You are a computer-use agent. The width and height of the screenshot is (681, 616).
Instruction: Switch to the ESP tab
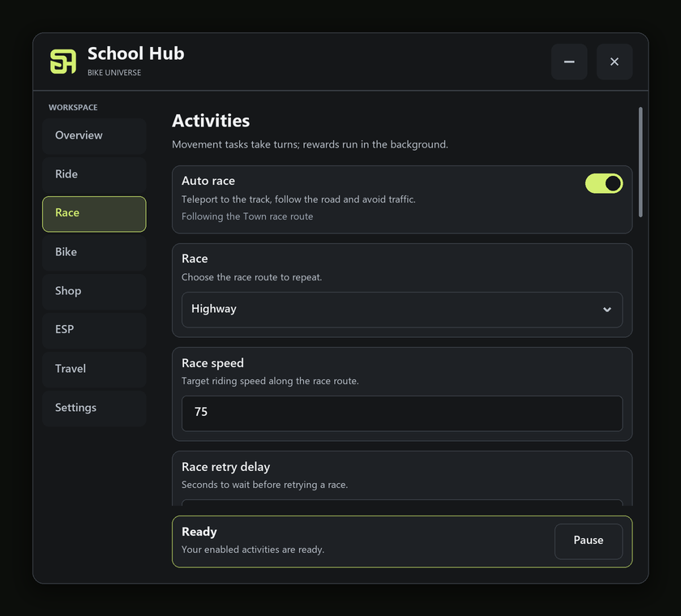pos(94,330)
